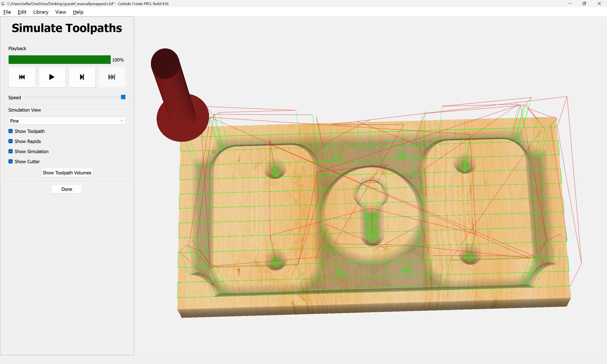This screenshot has height=364, width=607.
Task: Minimize the Carbide Create window
Action: [570, 3]
